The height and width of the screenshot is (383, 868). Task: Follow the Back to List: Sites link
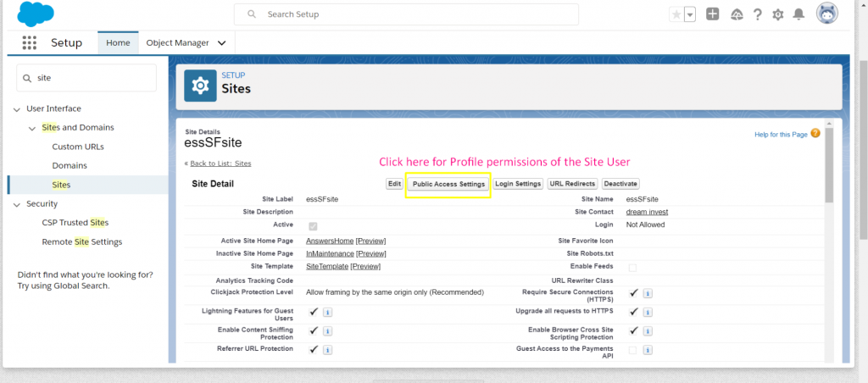tap(220, 164)
